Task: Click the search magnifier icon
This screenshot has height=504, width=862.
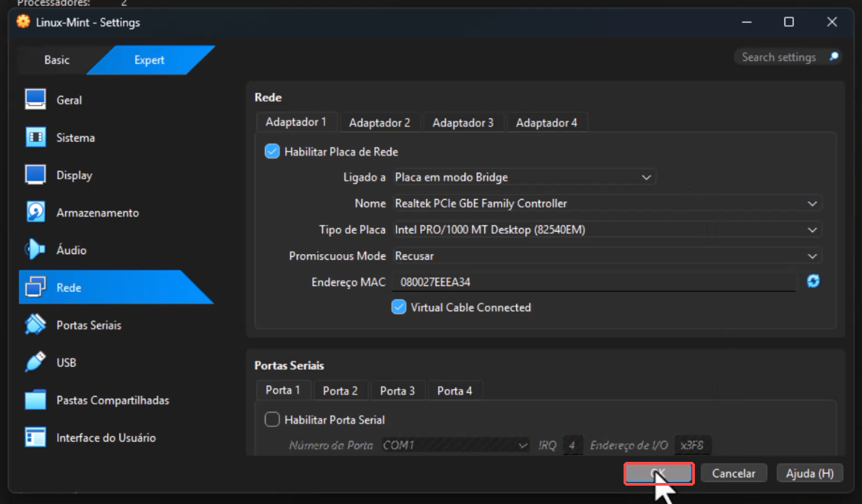Action: pyautogui.click(x=833, y=57)
